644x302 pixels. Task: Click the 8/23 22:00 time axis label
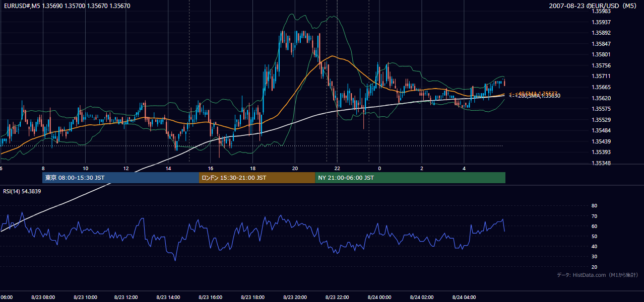coord(337,297)
